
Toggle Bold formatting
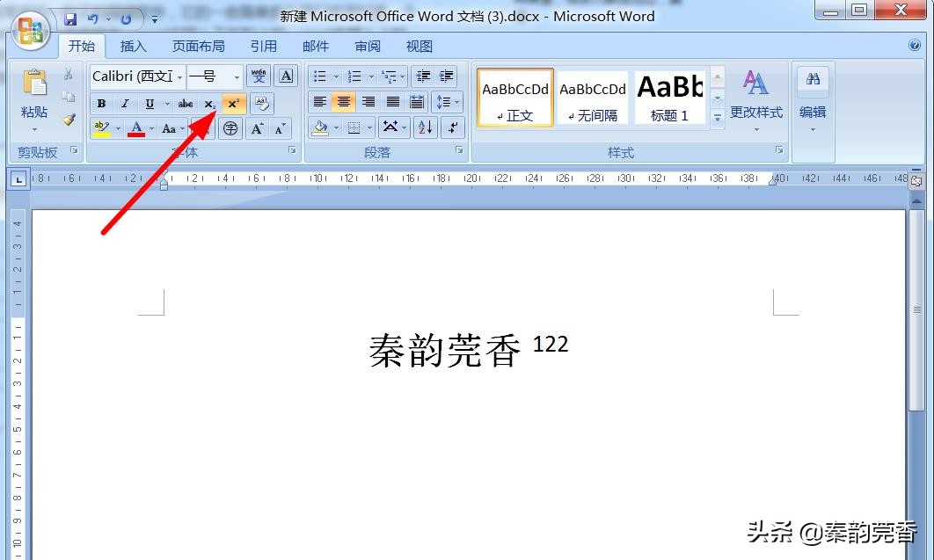(x=101, y=103)
